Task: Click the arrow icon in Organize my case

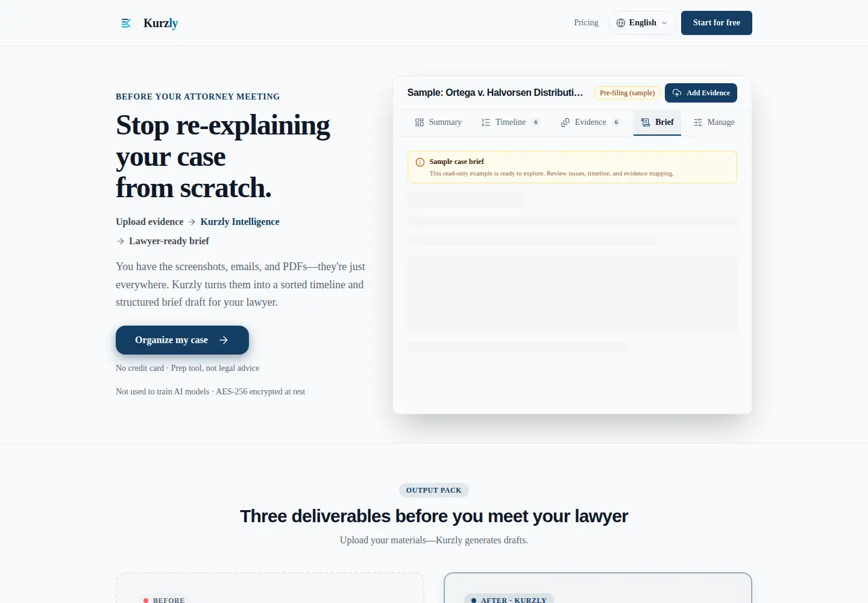Action: [x=224, y=340]
